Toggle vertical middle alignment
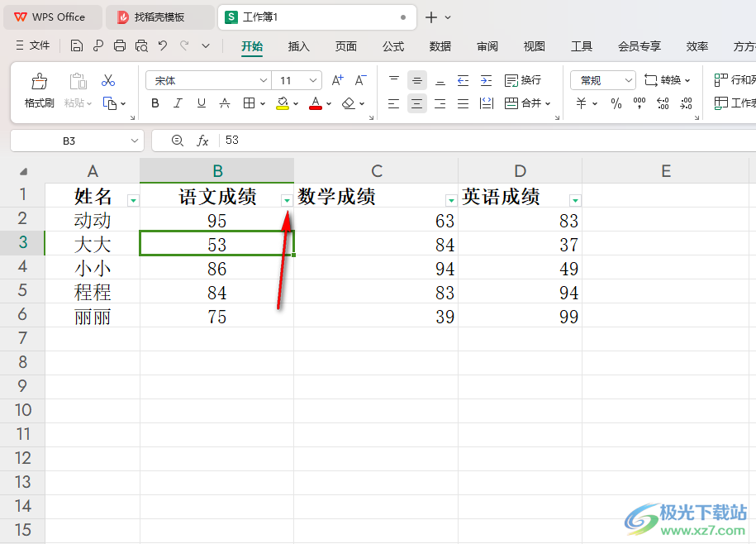 417,80
